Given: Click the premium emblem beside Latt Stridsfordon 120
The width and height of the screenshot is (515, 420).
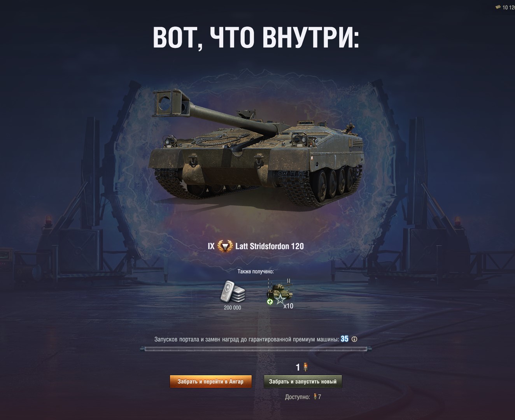Looking at the screenshot, I should [x=225, y=246].
